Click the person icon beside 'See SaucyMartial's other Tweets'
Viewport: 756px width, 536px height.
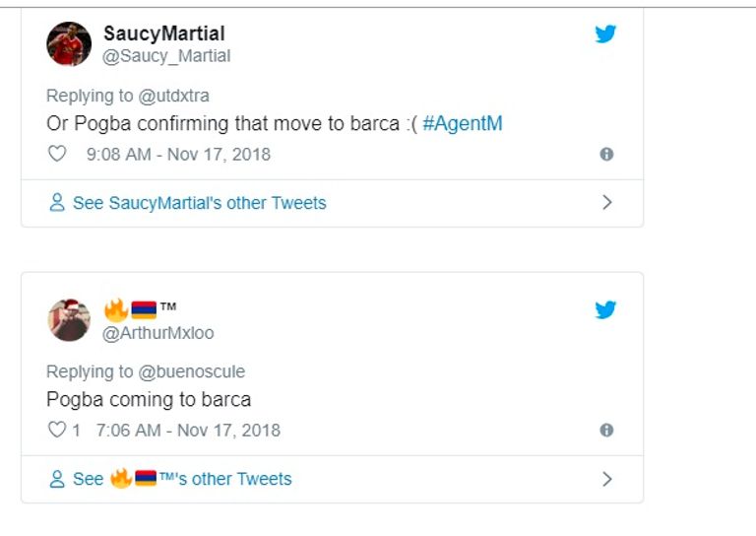57,203
